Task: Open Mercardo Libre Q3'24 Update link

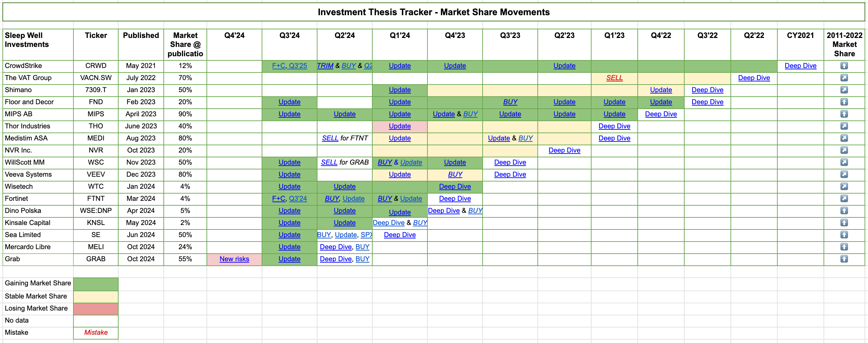Action: (x=289, y=247)
